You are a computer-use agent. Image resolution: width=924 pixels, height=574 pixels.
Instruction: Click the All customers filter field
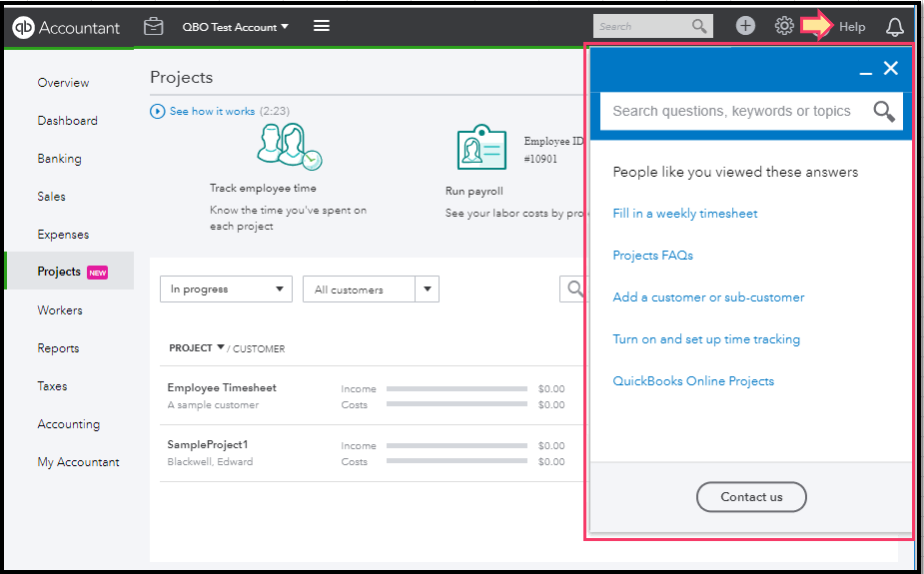[x=359, y=289]
